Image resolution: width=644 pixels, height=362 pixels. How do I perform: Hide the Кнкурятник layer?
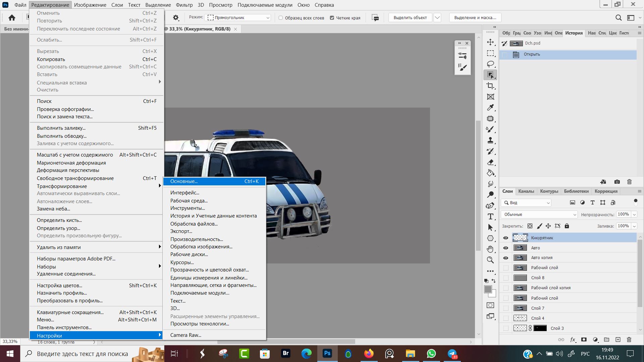pyautogui.click(x=505, y=238)
